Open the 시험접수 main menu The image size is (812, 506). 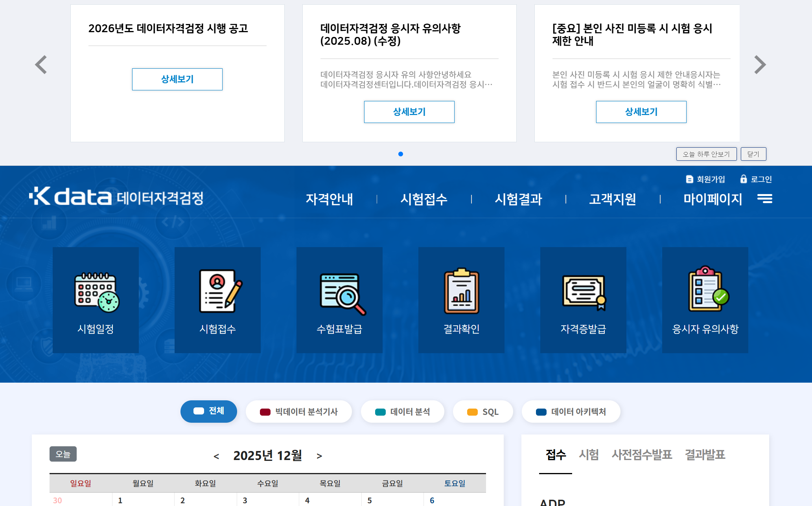pyautogui.click(x=423, y=199)
